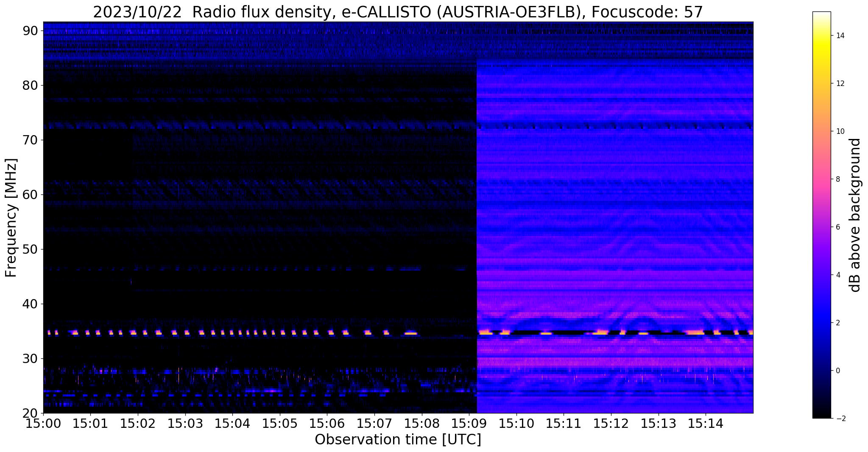Click the 15:01 time tick label
868x452 pixels.
click(x=90, y=423)
